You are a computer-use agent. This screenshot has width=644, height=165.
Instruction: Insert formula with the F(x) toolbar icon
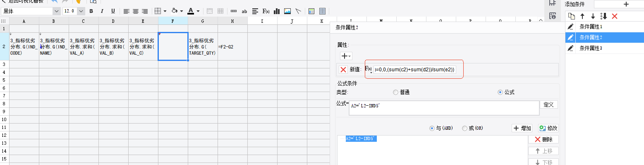coord(266,11)
